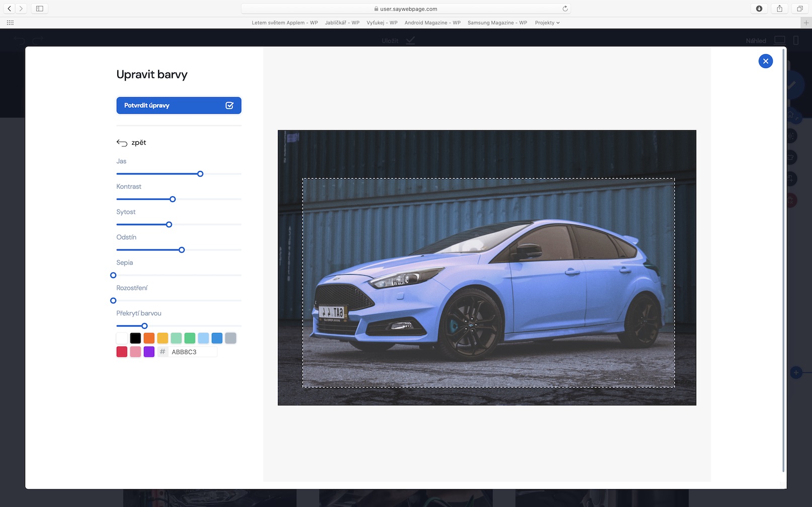This screenshot has height=507, width=812.
Task: Select the white color swatch
Action: coord(122,338)
